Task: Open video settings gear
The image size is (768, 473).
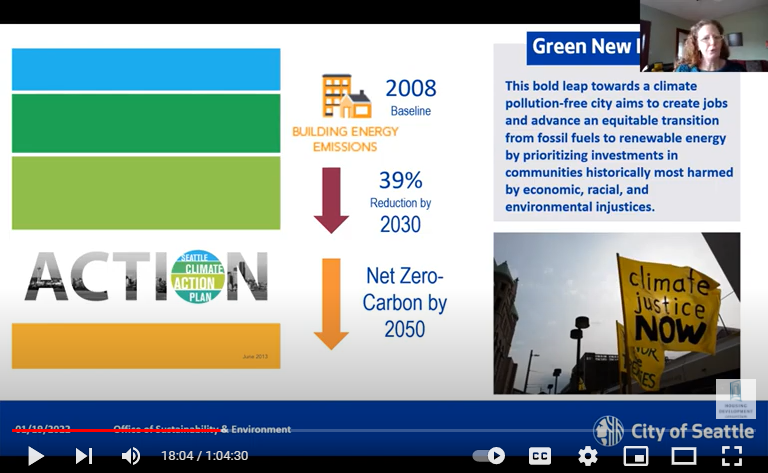Action: (x=588, y=456)
